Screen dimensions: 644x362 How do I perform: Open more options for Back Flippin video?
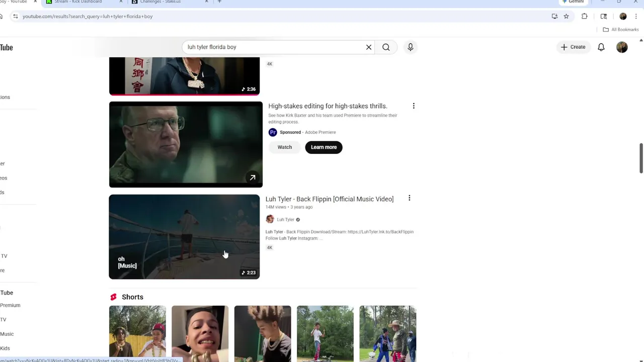tap(410, 198)
